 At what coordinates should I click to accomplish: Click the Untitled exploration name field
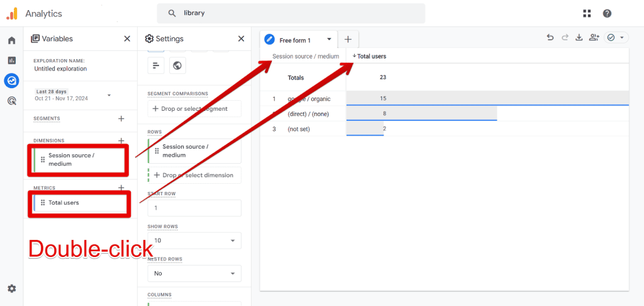60,69
